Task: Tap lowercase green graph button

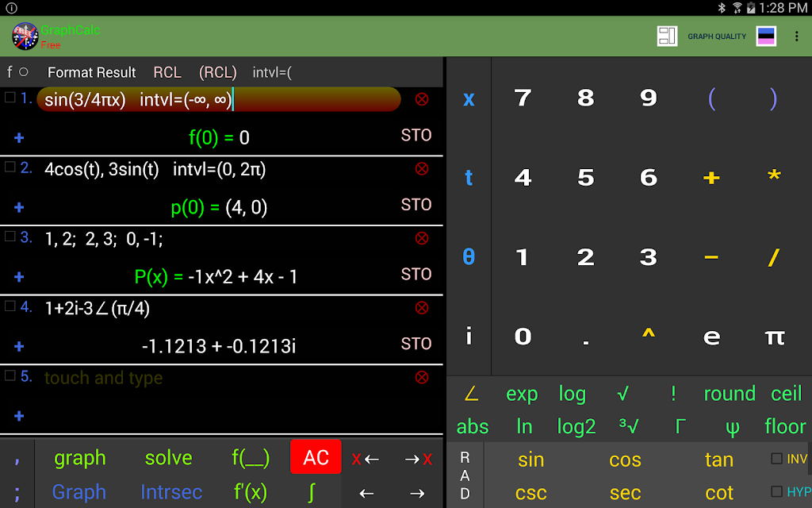Action: (x=80, y=458)
